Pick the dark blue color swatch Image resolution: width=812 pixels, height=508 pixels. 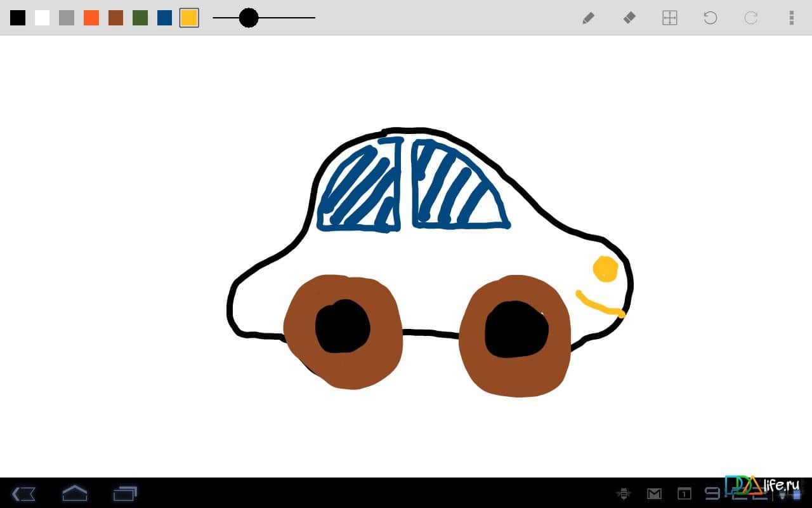pos(165,18)
